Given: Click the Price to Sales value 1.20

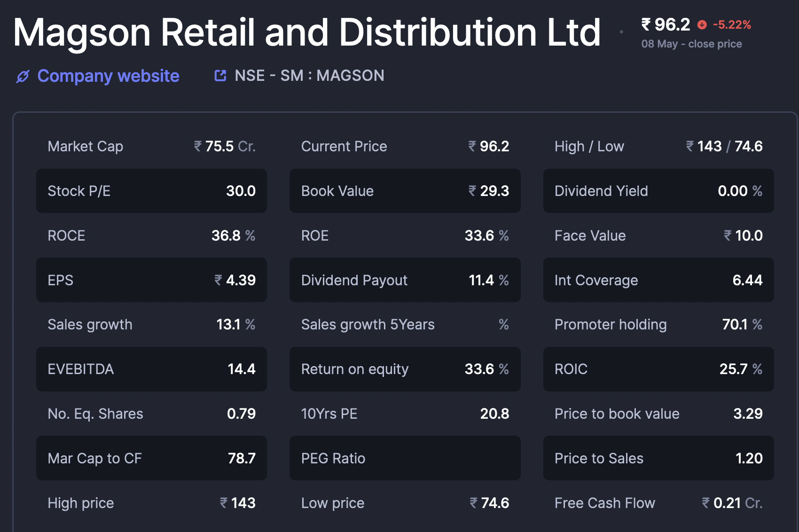Looking at the screenshot, I should [x=749, y=458].
